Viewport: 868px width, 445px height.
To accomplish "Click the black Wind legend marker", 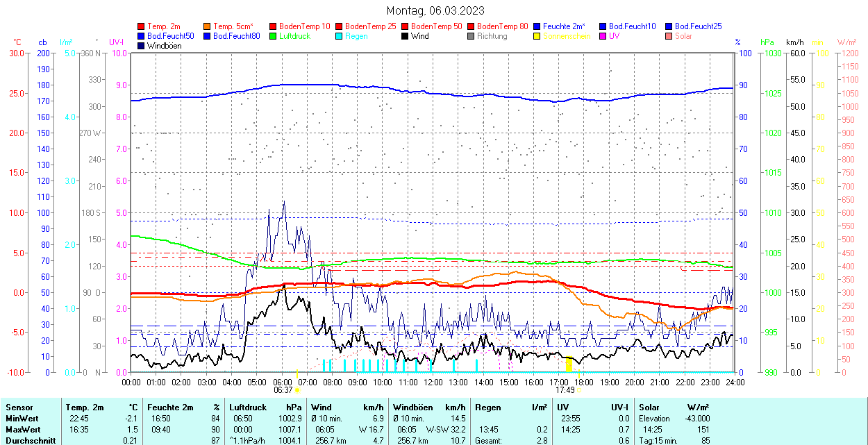I will (406, 36).
